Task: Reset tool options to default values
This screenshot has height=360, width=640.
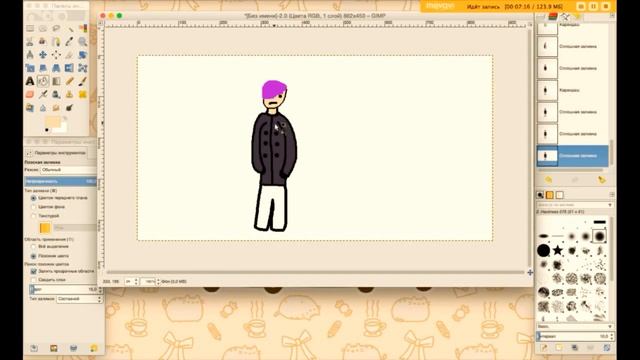Action: (x=94, y=348)
